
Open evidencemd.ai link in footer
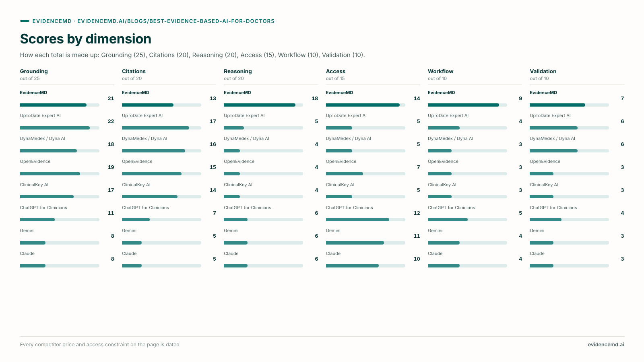pyautogui.click(x=606, y=345)
